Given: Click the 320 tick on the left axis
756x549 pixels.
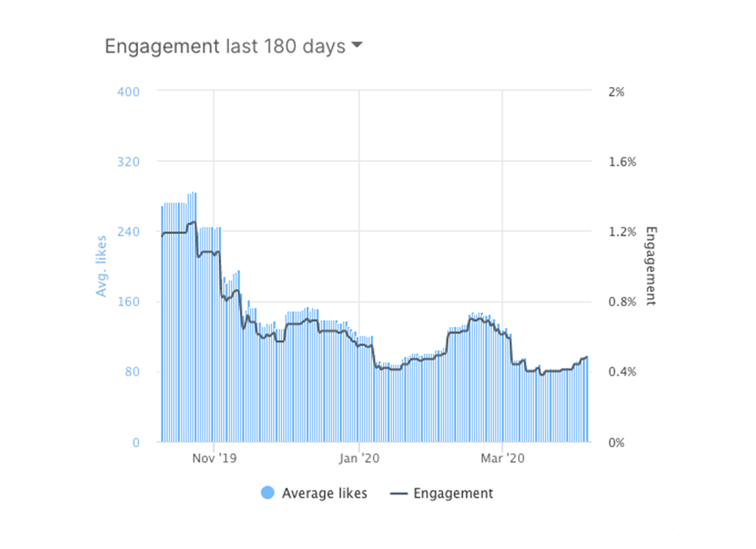Looking at the screenshot, I should [x=128, y=161].
